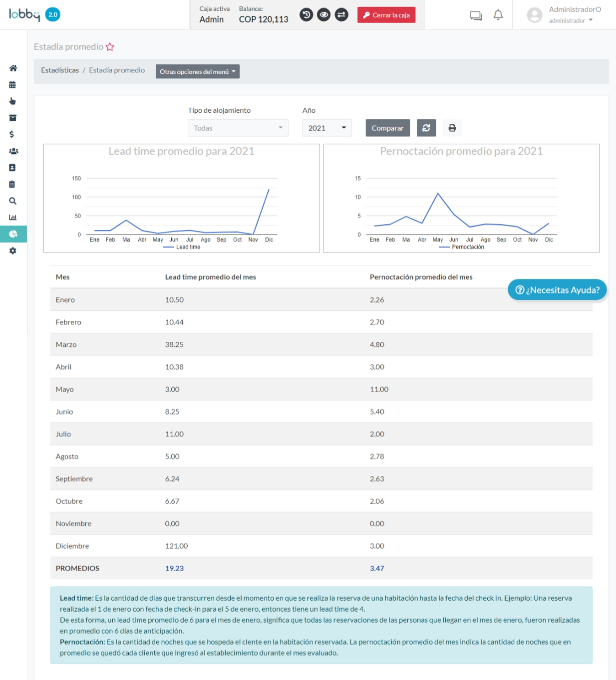Screen dimensions: 616x680
Task: Click the history clock icon in the header
Action: pyautogui.click(x=307, y=15)
